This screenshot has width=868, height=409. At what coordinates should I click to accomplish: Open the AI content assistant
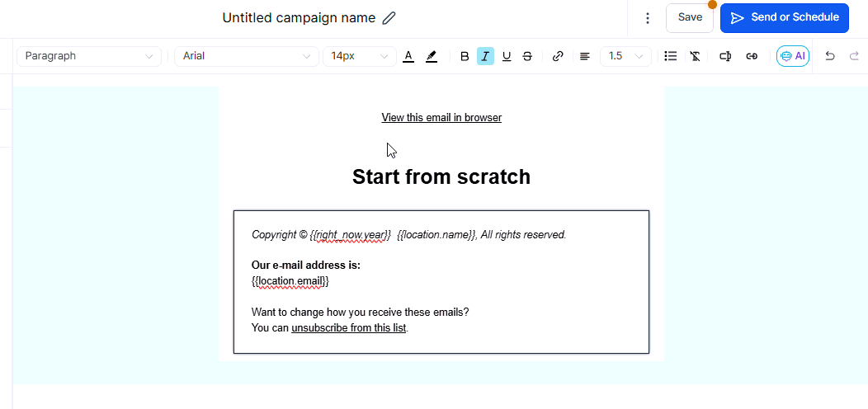point(793,56)
